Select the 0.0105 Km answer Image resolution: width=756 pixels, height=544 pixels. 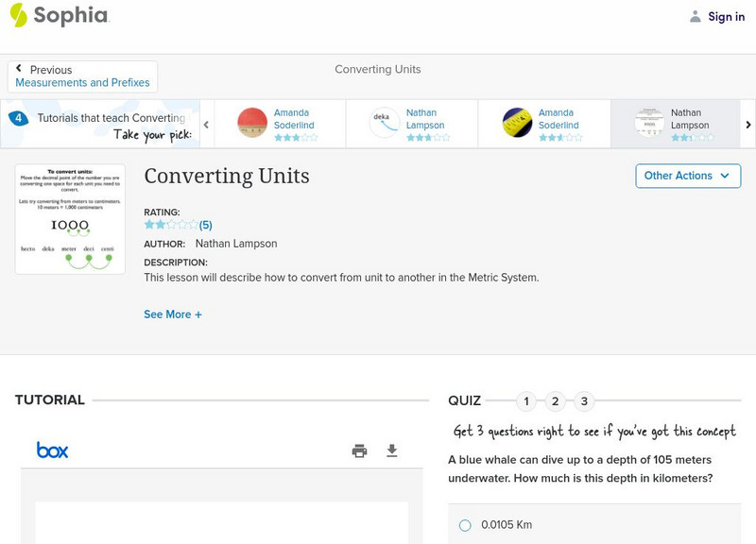[x=465, y=525]
